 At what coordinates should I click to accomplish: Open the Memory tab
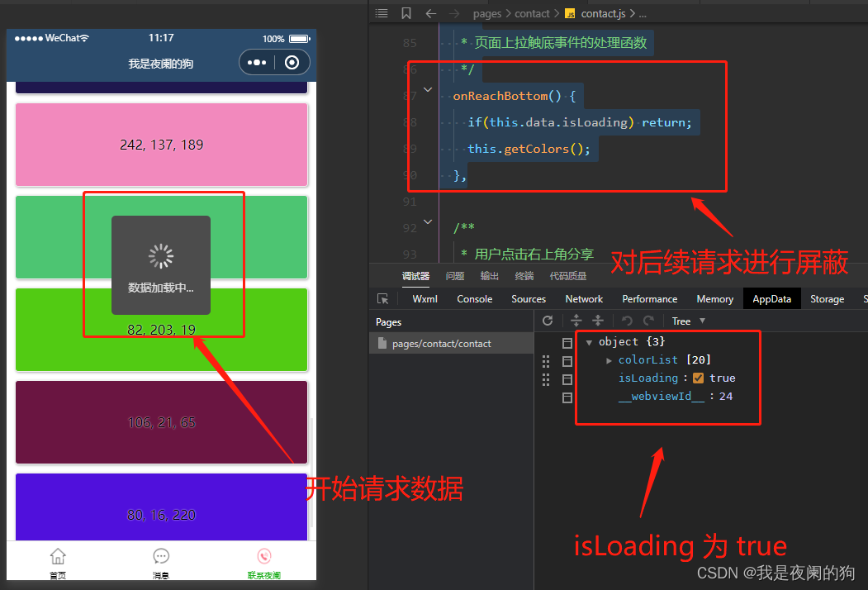[714, 298]
